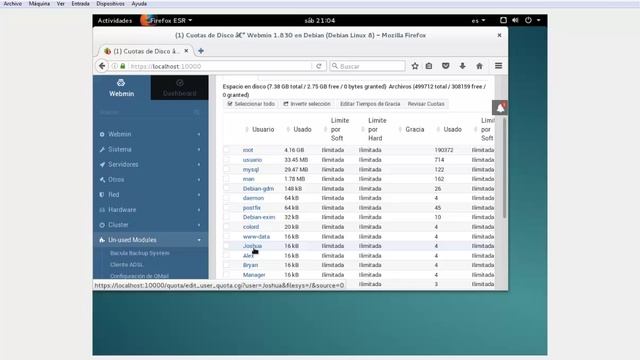The image size is (640, 360).
Task: Tick the checkbox for Joshua row
Action: click(227, 246)
